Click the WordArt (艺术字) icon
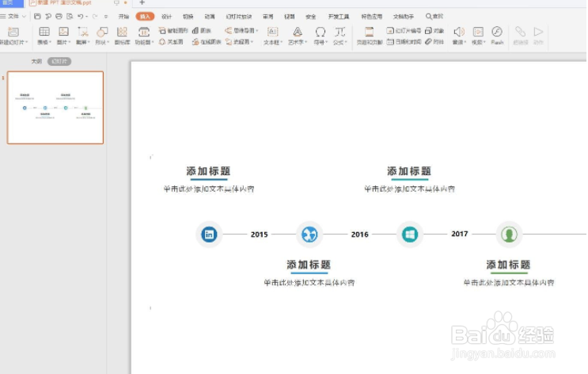Image resolution: width=588 pixels, height=374 pixels. tap(298, 32)
